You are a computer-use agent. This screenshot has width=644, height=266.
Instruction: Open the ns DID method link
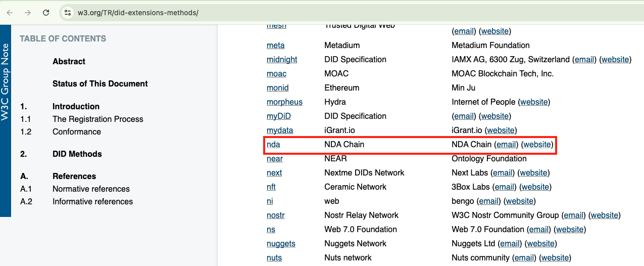click(271, 229)
